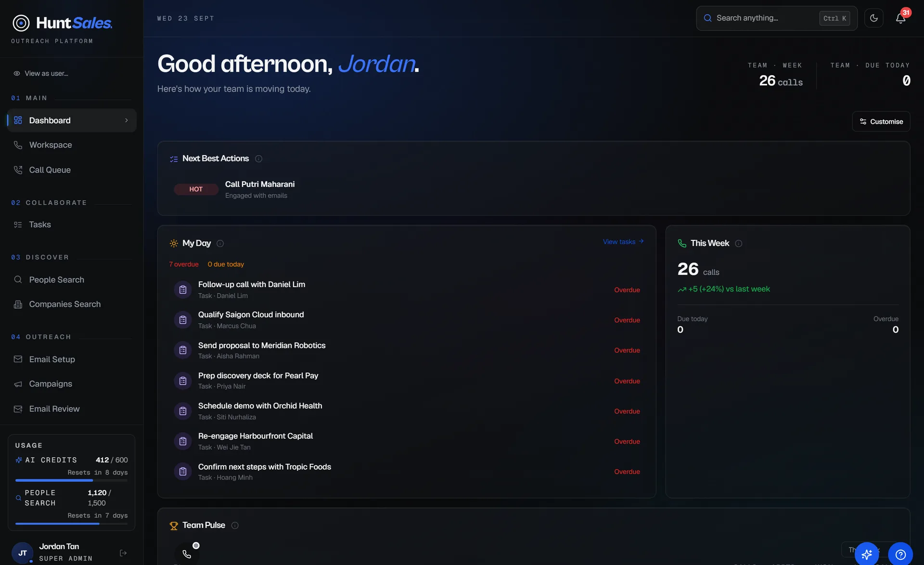Click the phone icon in Team Pulse
Viewport: 924px width, 565px height.
(187, 554)
